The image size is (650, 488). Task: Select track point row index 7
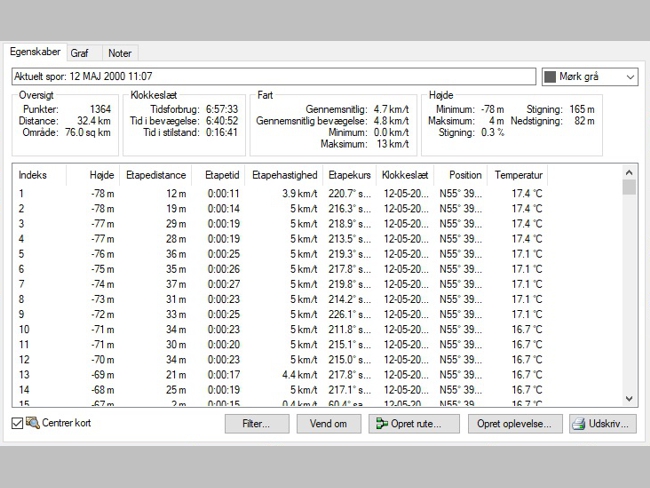(280, 284)
